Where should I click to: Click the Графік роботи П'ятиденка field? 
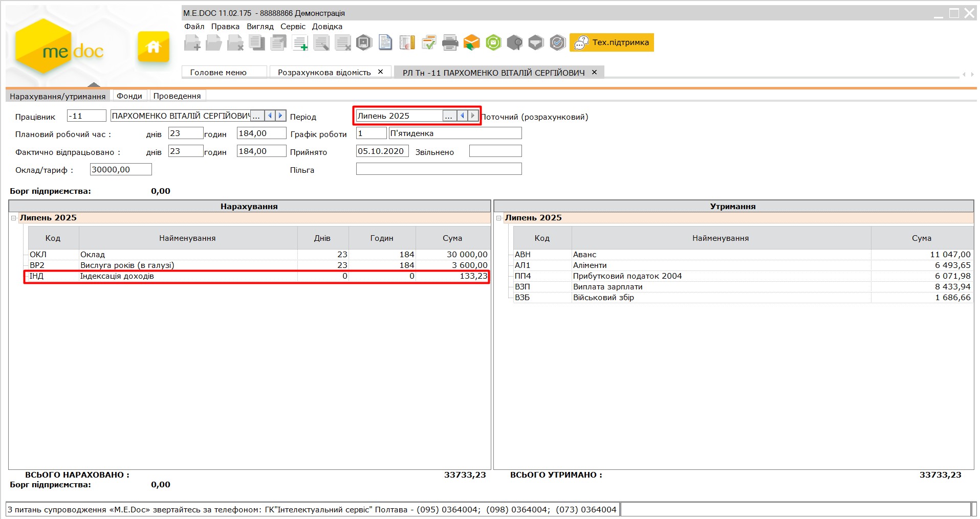tap(455, 133)
